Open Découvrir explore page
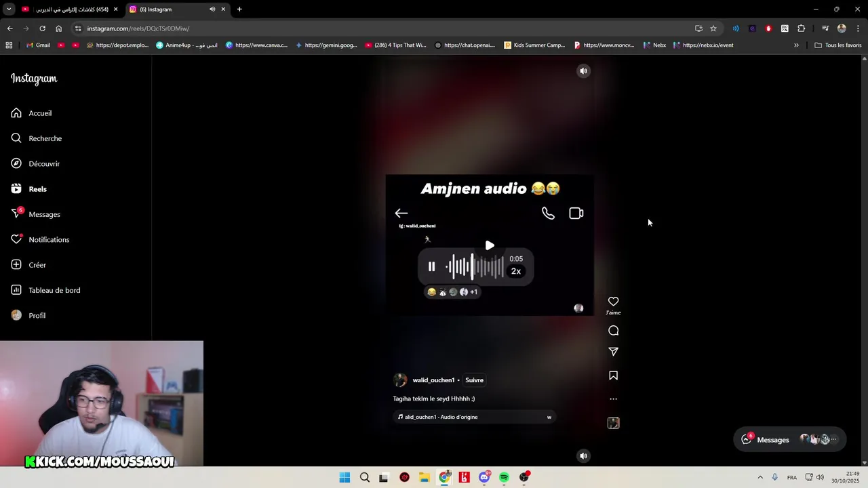The image size is (868, 488). tap(35, 163)
